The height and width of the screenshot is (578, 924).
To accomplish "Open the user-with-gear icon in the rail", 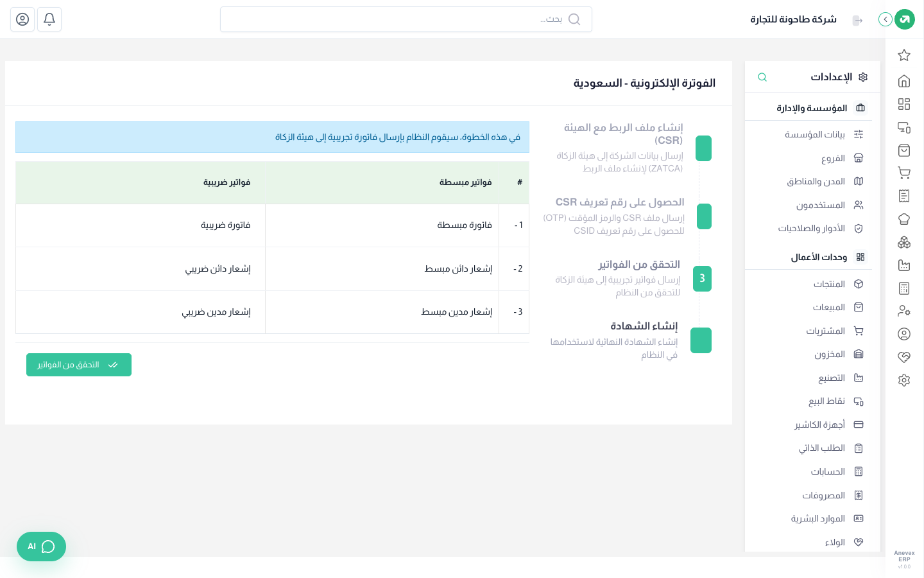I will (904, 311).
